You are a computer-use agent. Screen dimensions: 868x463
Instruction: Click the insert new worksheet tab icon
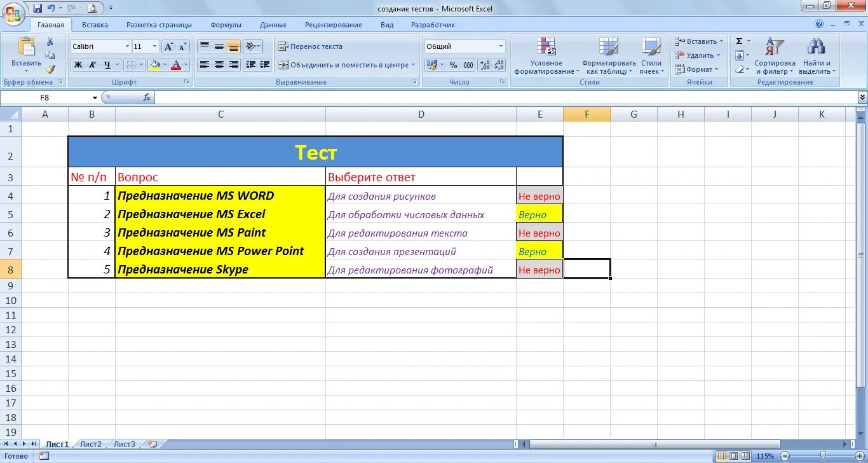[152, 444]
